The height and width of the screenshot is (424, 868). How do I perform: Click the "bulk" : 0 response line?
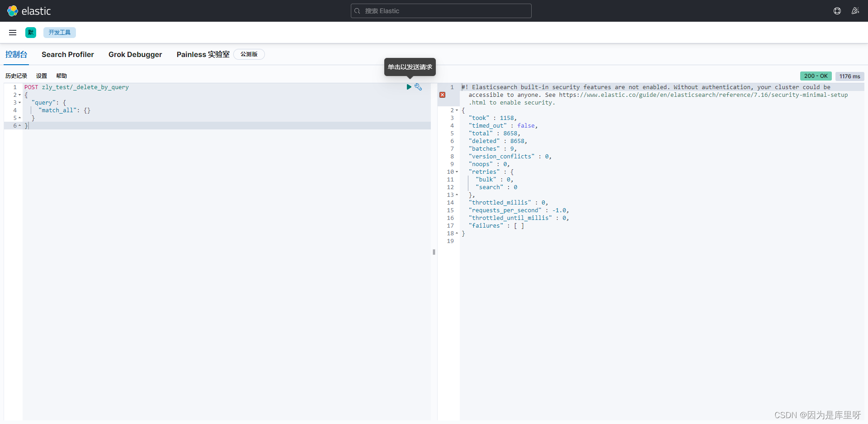tap(495, 180)
